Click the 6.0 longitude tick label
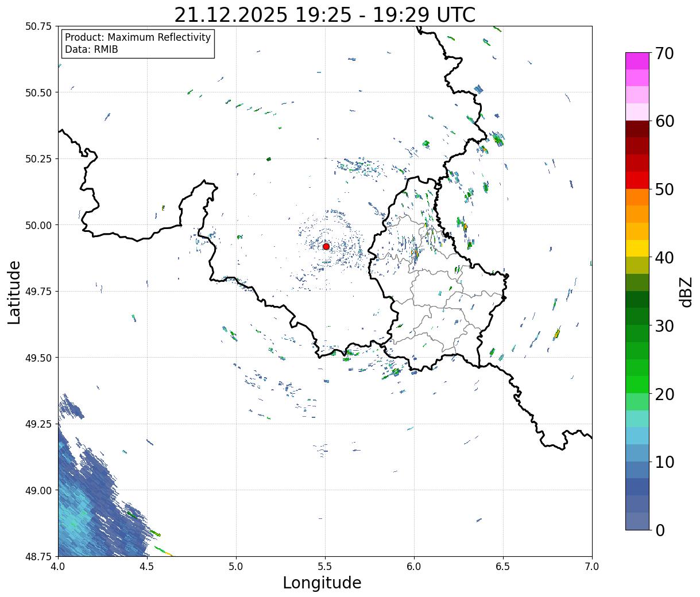The image size is (700, 597). click(414, 566)
